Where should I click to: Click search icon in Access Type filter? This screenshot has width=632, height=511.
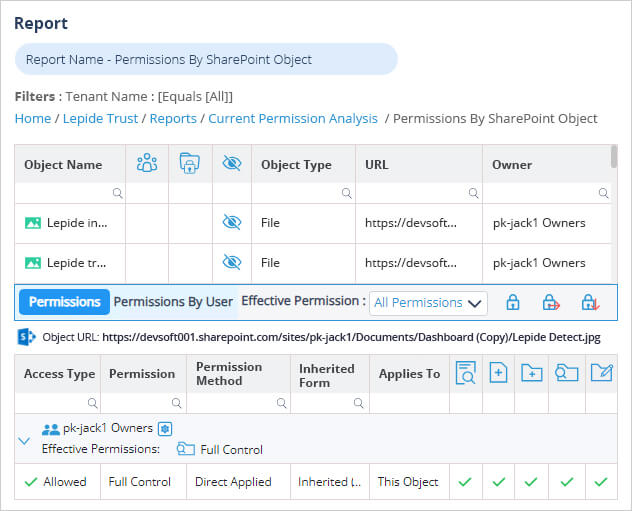(x=92, y=403)
